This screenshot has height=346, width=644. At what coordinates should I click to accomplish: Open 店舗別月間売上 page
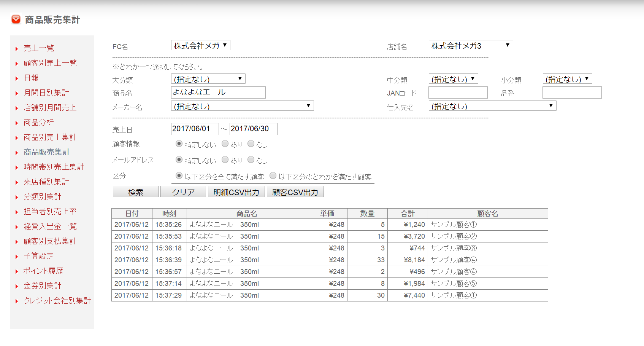[x=50, y=107]
